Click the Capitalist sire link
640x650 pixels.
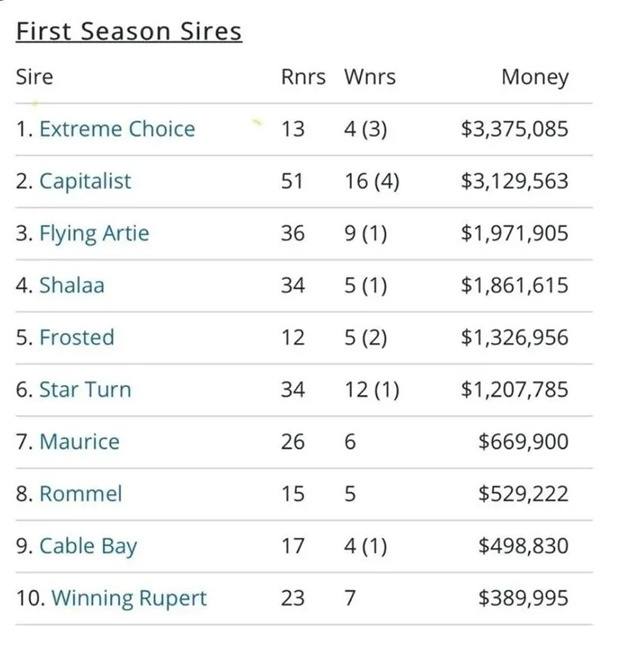85,181
